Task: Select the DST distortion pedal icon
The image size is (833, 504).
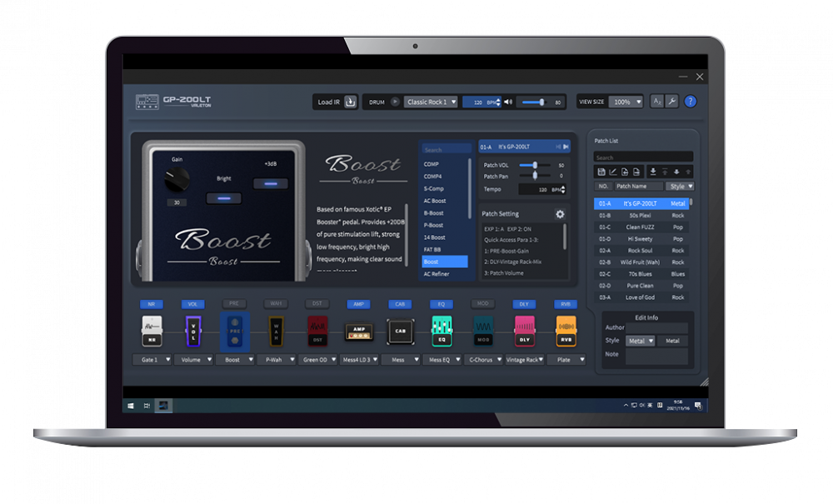Action: click(x=317, y=332)
